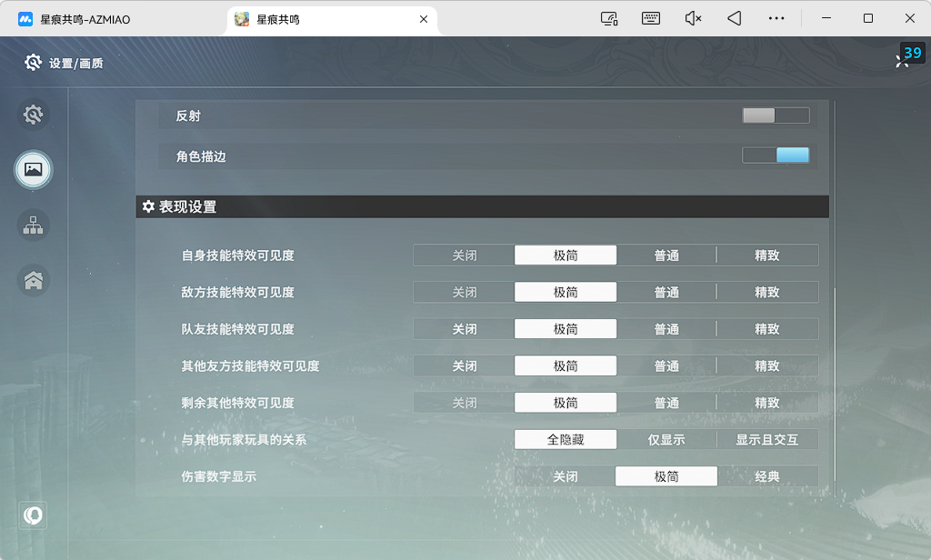This screenshot has height=560, width=931.
Task: Click the mute speaker icon in title bar
Action: 692,18
